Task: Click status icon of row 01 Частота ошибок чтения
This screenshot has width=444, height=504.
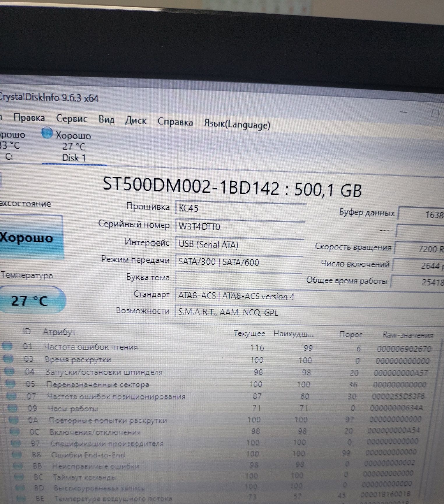Action: pos(7,346)
